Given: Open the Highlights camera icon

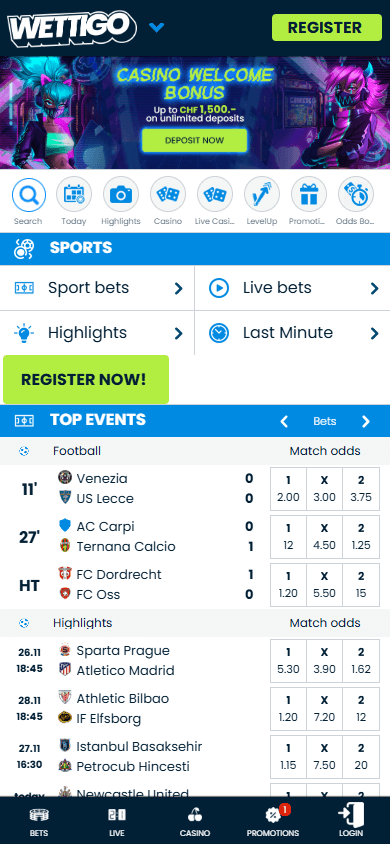Looking at the screenshot, I should click(x=121, y=194).
